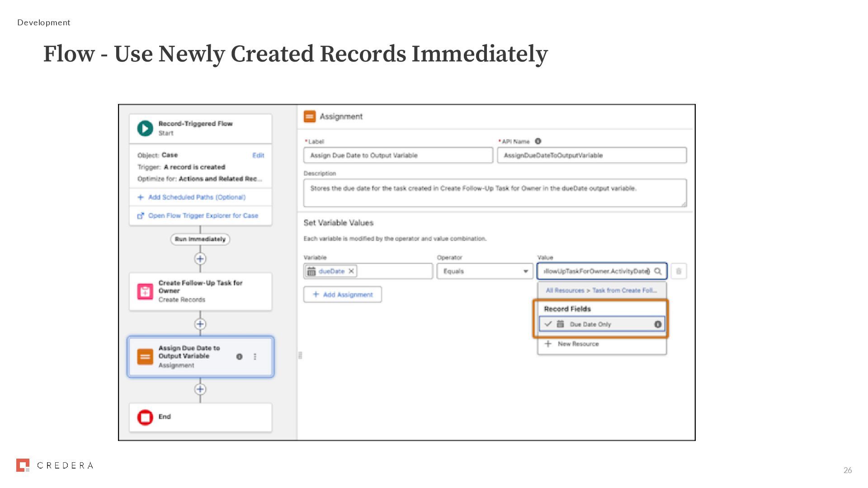This screenshot has height=488, width=868.
Task: Click the search icon in Value field
Action: point(658,271)
